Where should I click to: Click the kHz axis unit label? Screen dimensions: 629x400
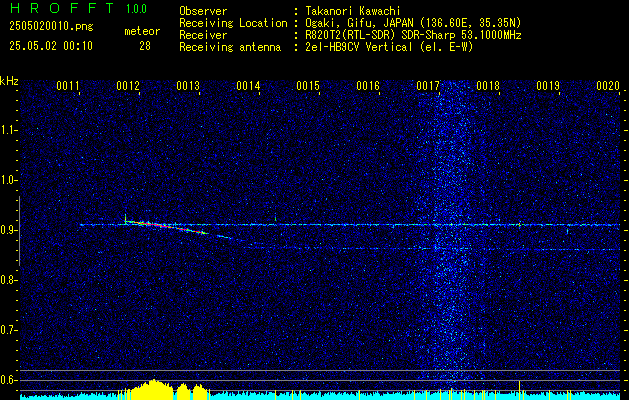pyautogui.click(x=9, y=81)
